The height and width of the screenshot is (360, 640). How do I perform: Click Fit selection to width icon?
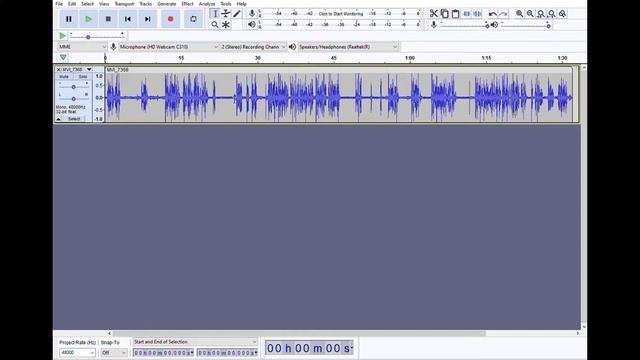541,14
